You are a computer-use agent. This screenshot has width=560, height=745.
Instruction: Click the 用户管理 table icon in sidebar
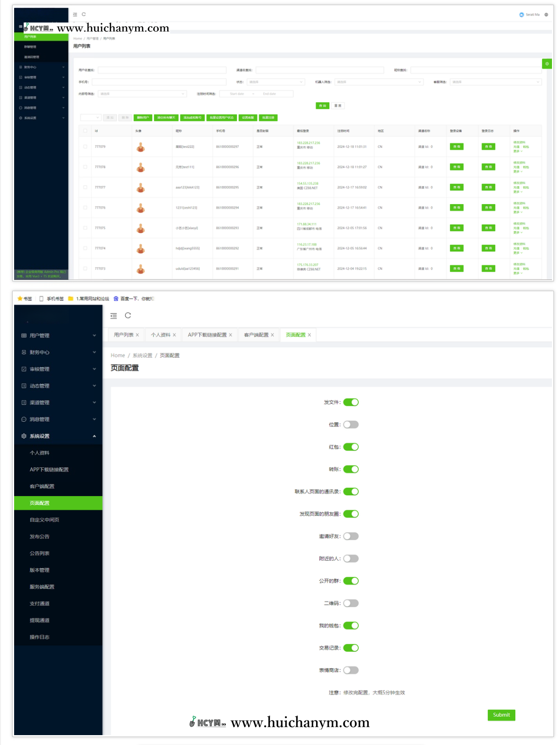tap(24, 336)
